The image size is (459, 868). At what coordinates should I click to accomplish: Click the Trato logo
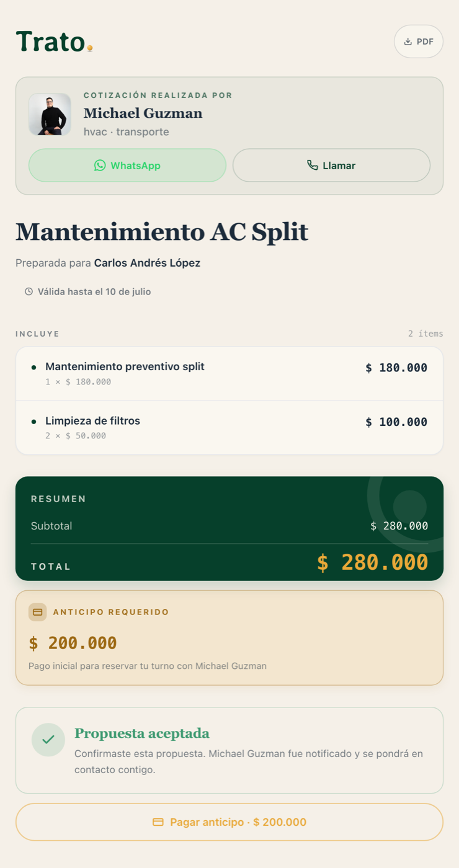point(55,42)
